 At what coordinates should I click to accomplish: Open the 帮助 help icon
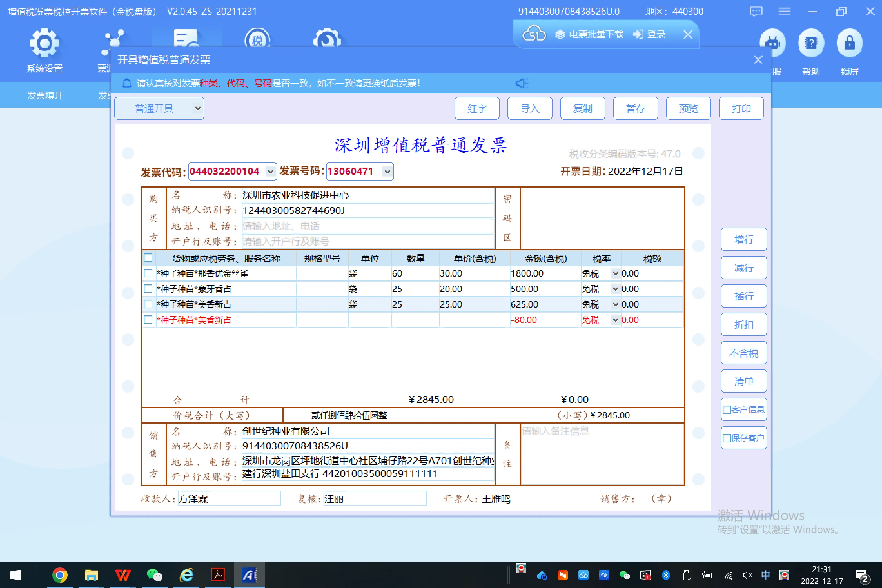point(811,42)
